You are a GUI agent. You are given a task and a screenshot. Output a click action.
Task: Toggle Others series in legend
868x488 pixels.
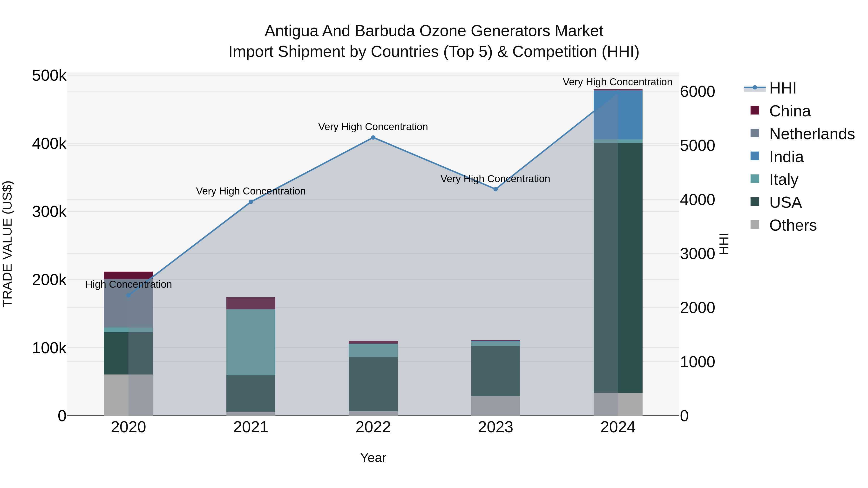pyautogui.click(x=784, y=225)
